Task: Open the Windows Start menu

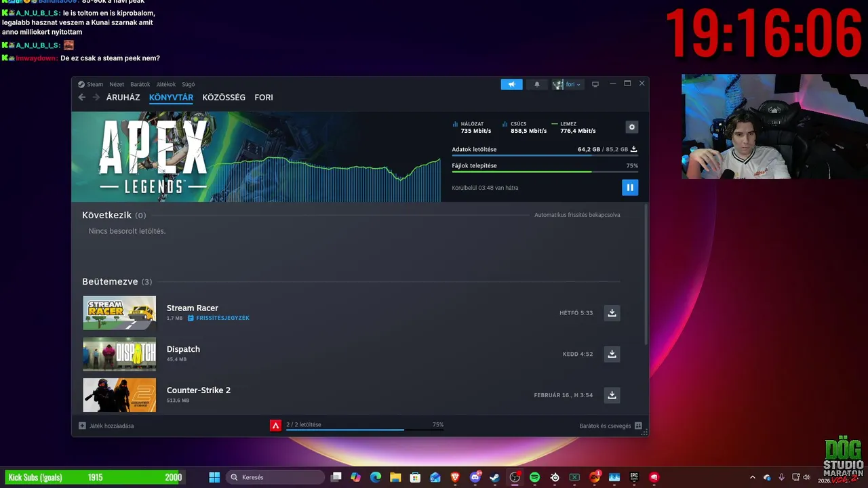Action: (x=214, y=477)
